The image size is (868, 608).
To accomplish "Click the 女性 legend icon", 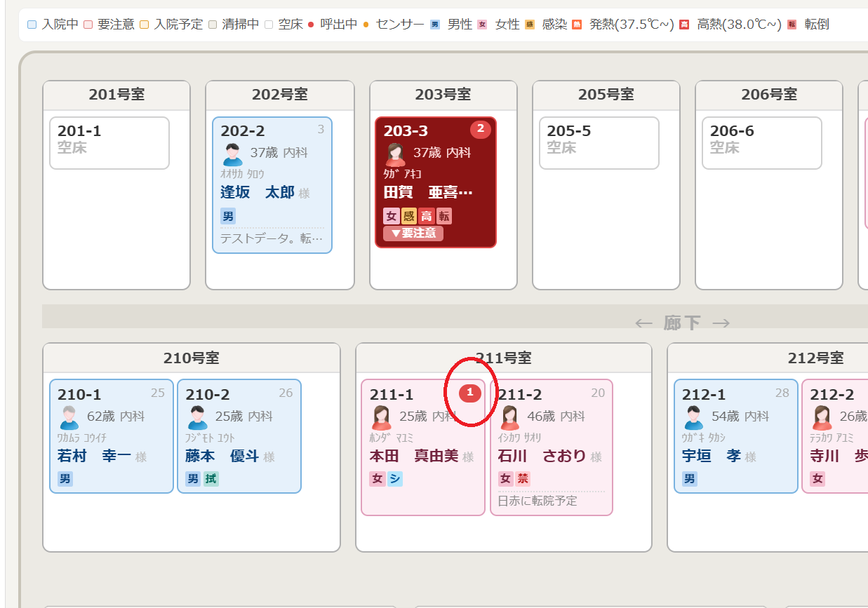I will (x=482, y=25).
